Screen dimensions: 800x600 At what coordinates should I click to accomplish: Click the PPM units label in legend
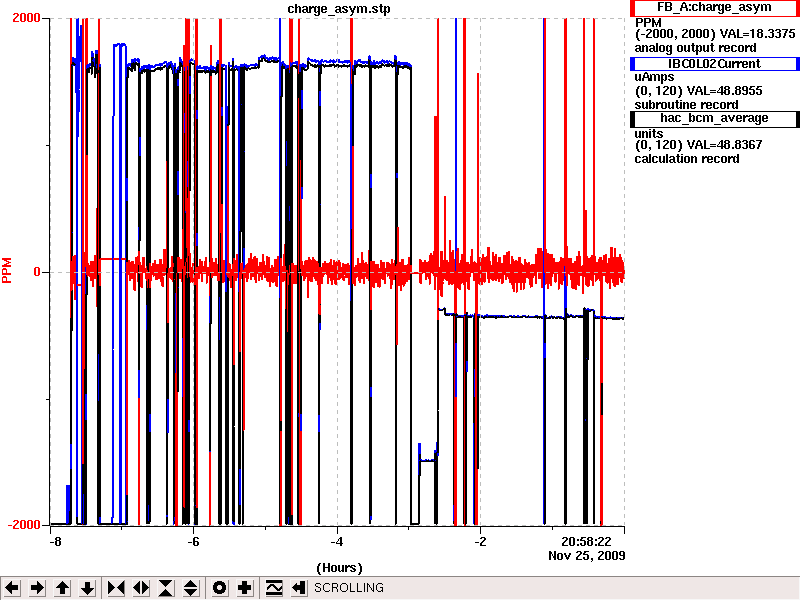tap(648, 23)
